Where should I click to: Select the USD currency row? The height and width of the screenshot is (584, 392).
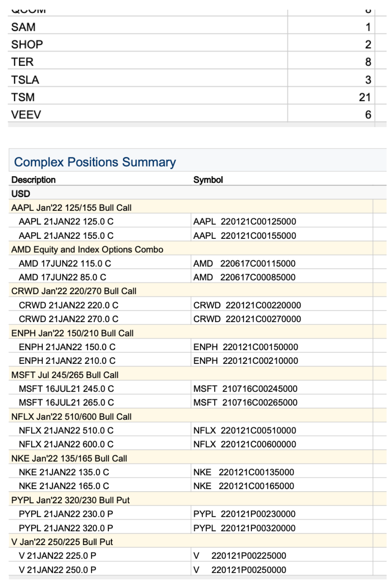pos(21,194)
